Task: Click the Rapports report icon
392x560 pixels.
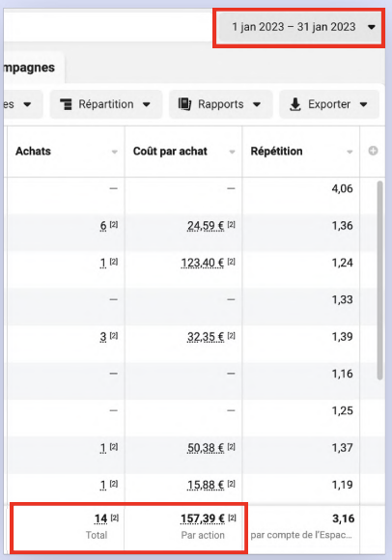Action: (x=185, y=104)
